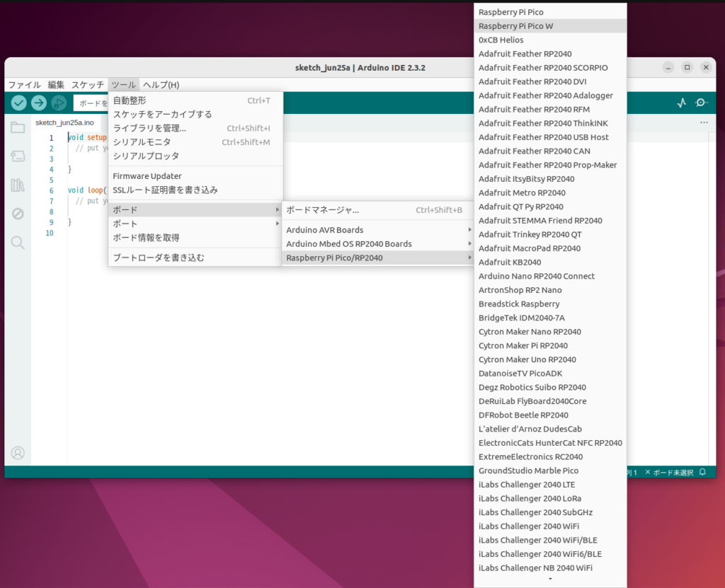This screenshot has width=725, height=588.
Task: Select ElectronicCats HunterCat NFC RP2040
Action: point(550,443)
